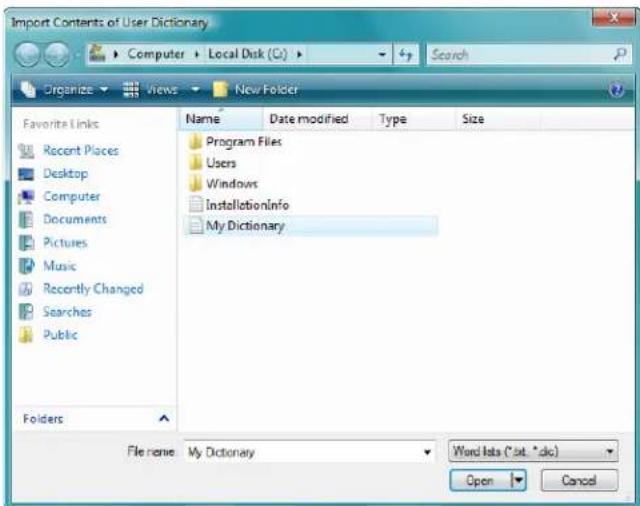Sort by the Name column header
Screen dimensions: 640x506
pos(220,119)
